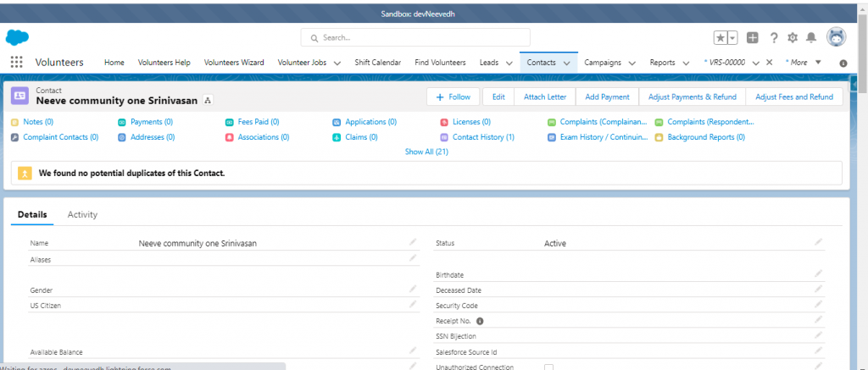Open the Claims (0) related list

[361, 136]
